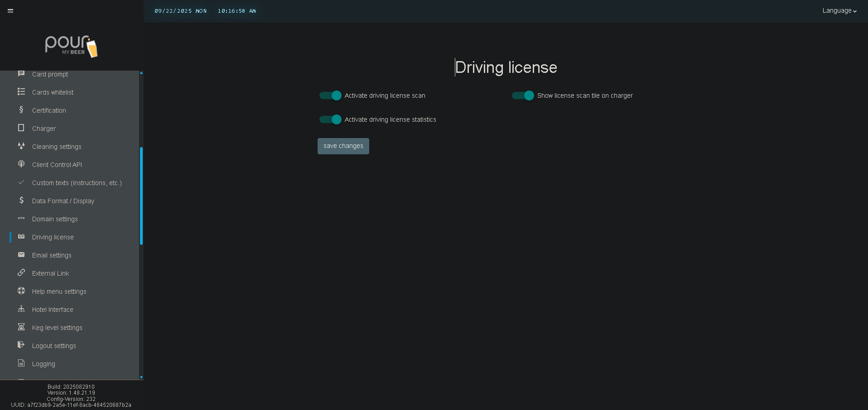Screen dimensions: 868x410
Task: Disable Show license scan tile on charger
Action: (523, 95)
